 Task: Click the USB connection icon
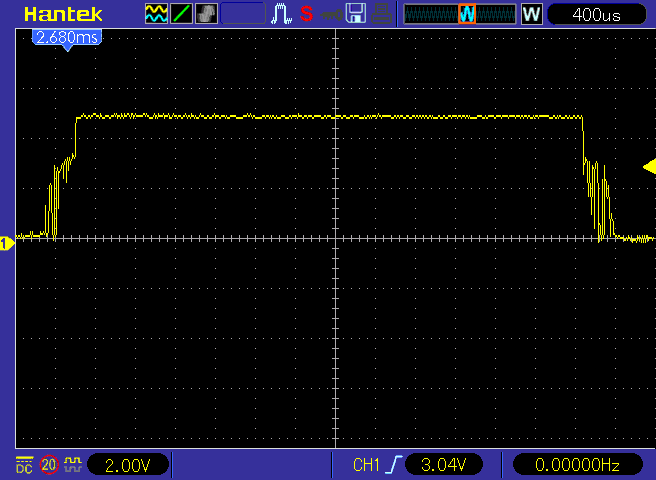(330, 14)
